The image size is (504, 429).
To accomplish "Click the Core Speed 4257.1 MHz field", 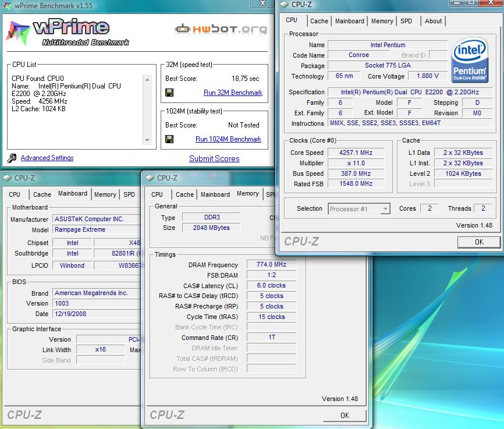I will 356,153.
